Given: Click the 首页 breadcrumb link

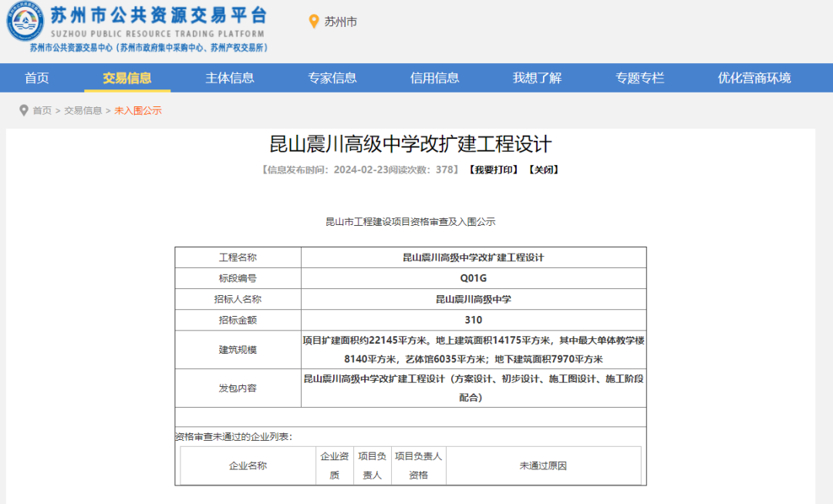Looking at the screenshot, I should [x=42, y=111].
